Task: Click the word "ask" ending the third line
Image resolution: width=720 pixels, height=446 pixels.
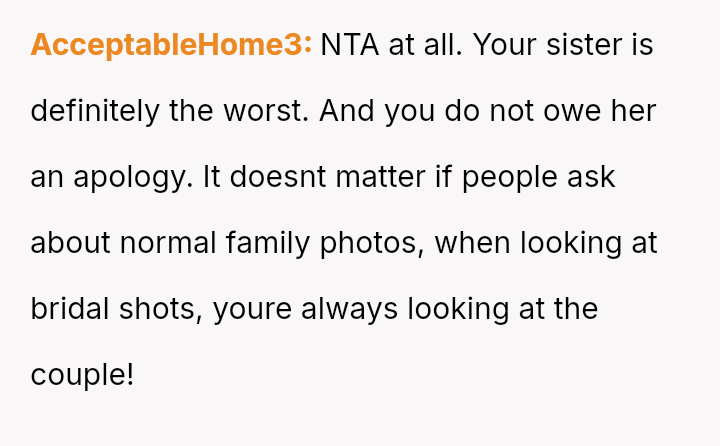Action: (595, 177)
